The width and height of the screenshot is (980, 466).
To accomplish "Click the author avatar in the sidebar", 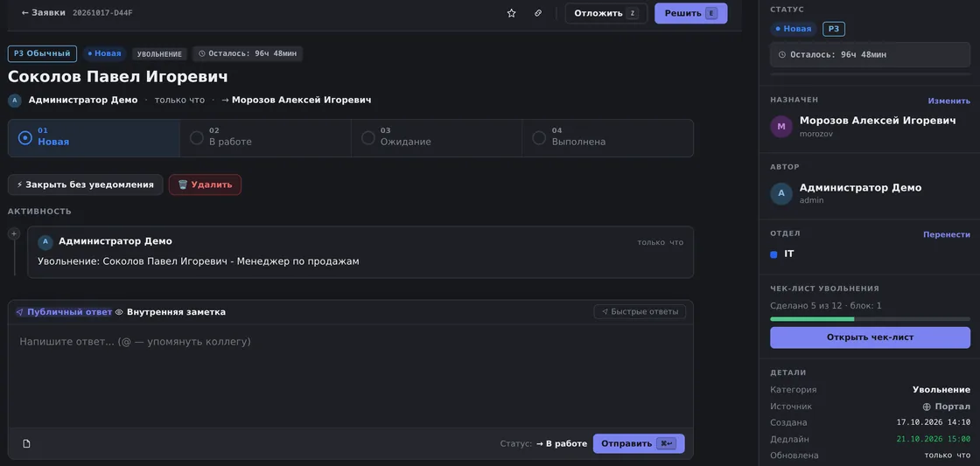I will point(781,193).
